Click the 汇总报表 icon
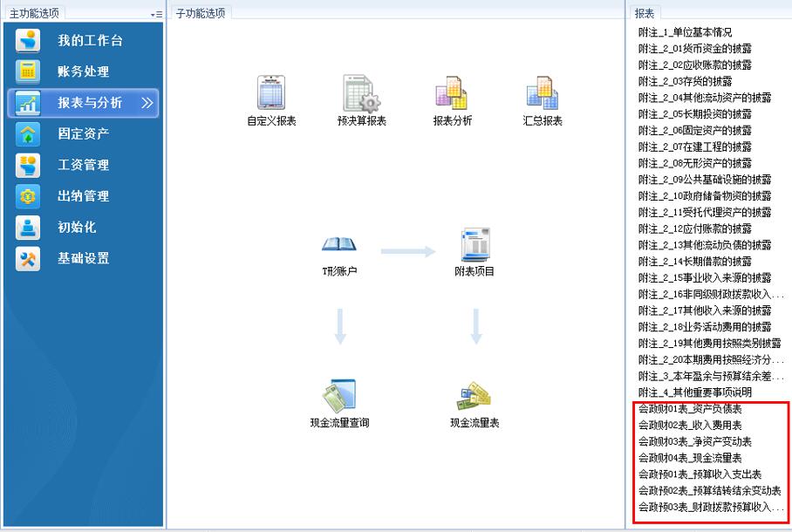This screenshot has height=532, width=792. [543, 93]
